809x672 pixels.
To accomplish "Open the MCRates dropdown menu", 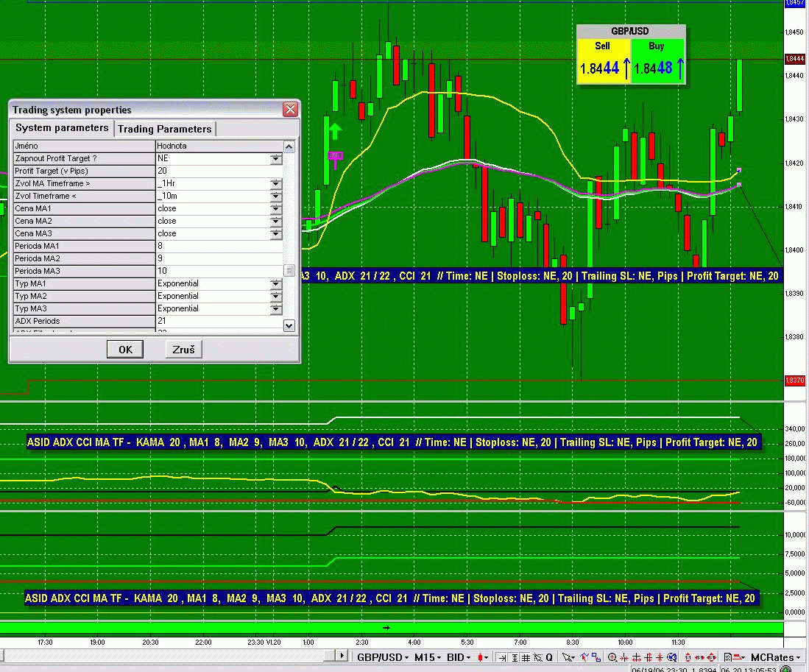I will (x=775, y=657).
